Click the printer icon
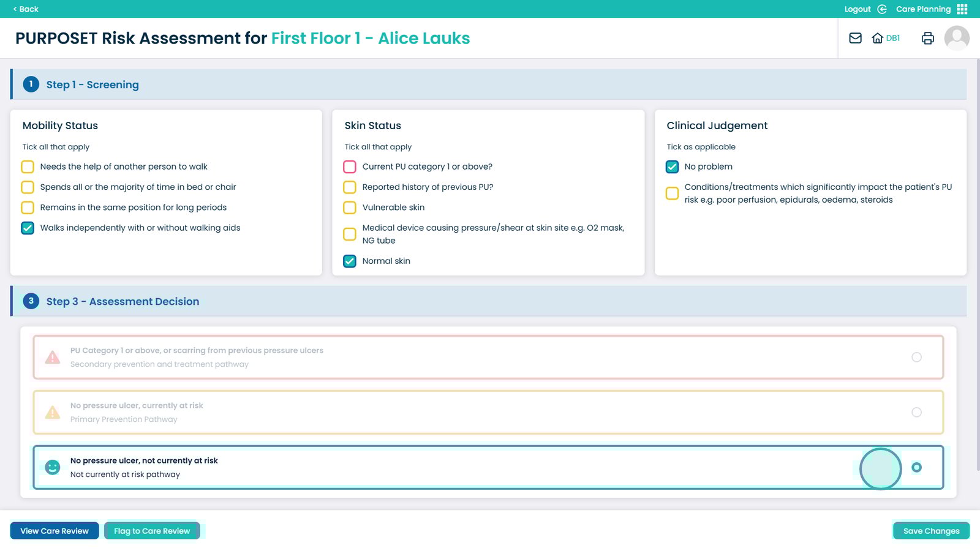980x551 pixels. click(927, 38)
